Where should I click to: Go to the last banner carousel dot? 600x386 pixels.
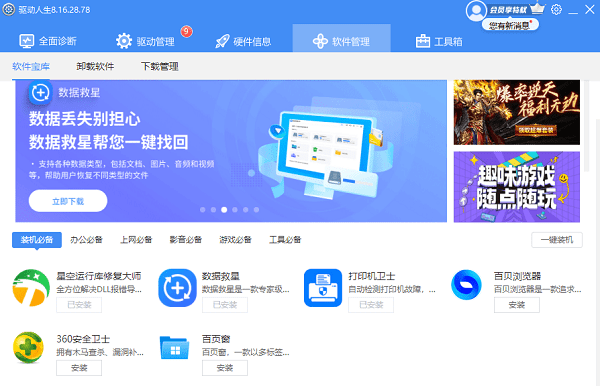pyautogui.click(x=256, y=210)
